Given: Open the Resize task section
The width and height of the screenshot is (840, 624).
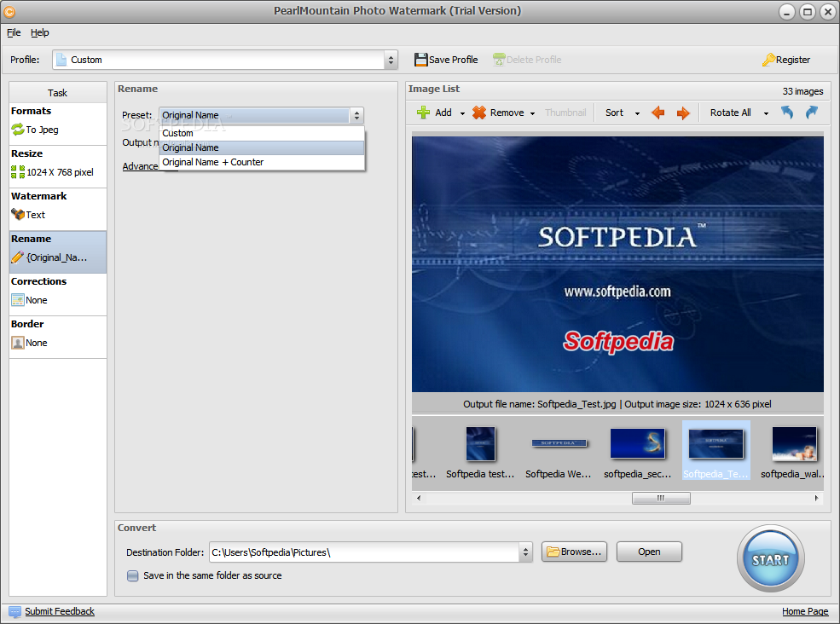Looking at the screenshot, I should coord(58,166).
